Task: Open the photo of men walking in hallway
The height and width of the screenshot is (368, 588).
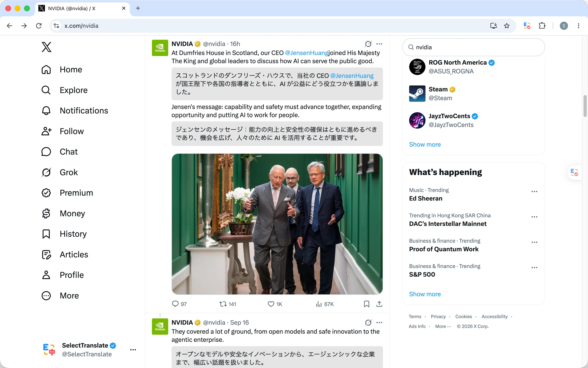Action: pyautogui.click(x=277, y=224)
